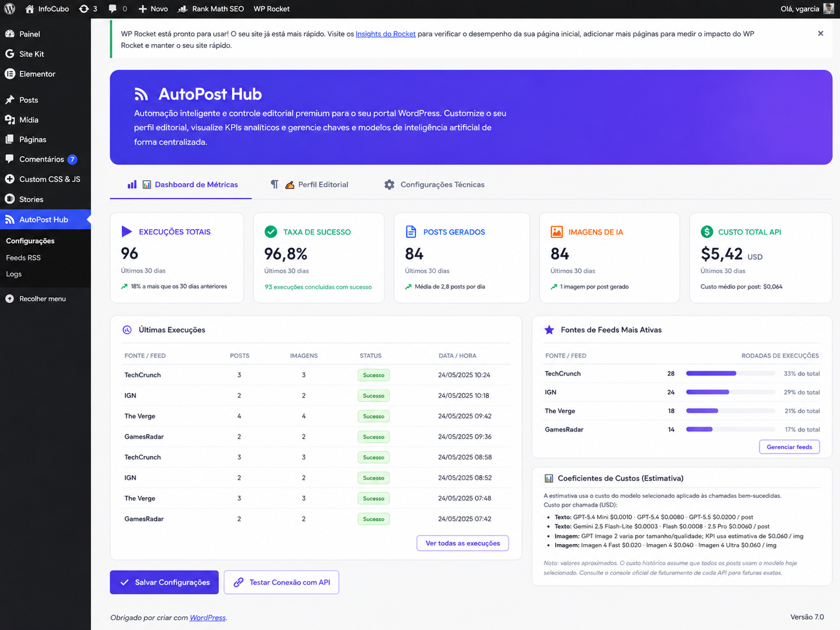Open Logs submenu item
840x630 pixels.
coord(14,274)
